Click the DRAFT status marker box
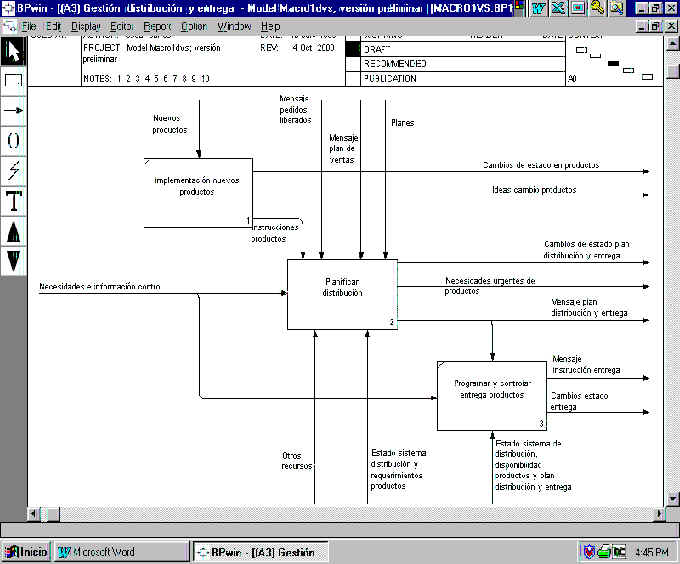Image resolution: width=680 pixels, height=564 pixels. [x=353, y=49]
